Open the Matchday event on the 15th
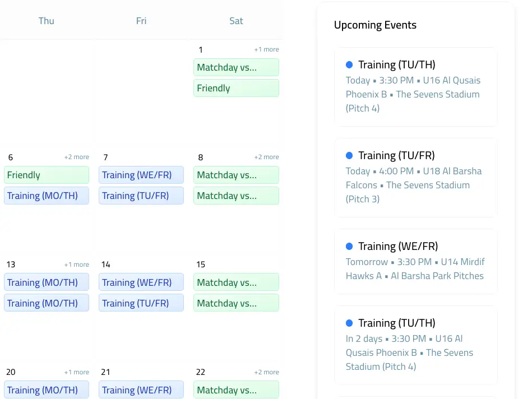This screenshot has width=532, height=399. (236, 282)
